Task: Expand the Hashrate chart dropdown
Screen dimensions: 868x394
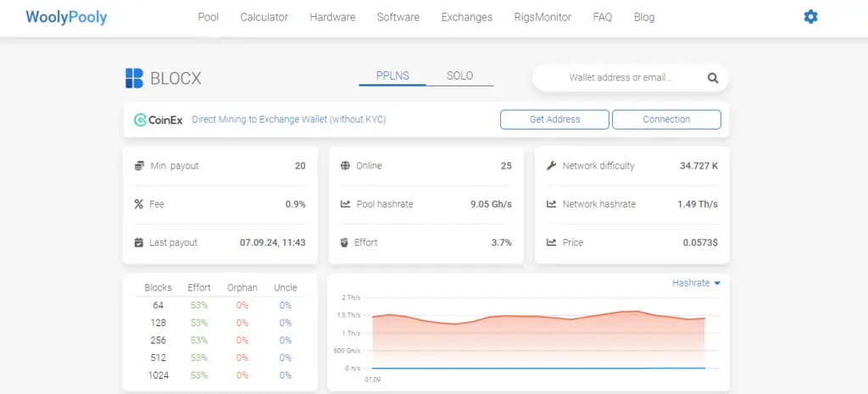Action: coord(697,283)
